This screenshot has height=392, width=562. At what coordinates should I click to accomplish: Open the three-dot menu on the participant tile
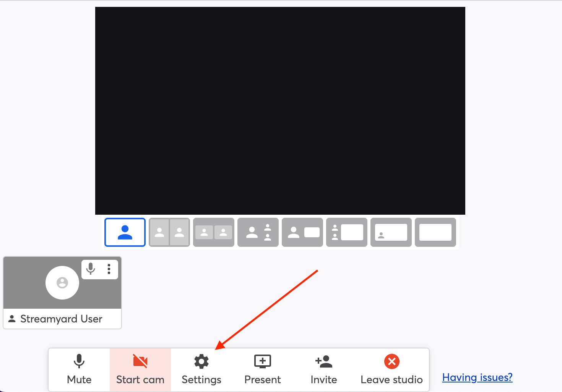click(x=109, y=269)
